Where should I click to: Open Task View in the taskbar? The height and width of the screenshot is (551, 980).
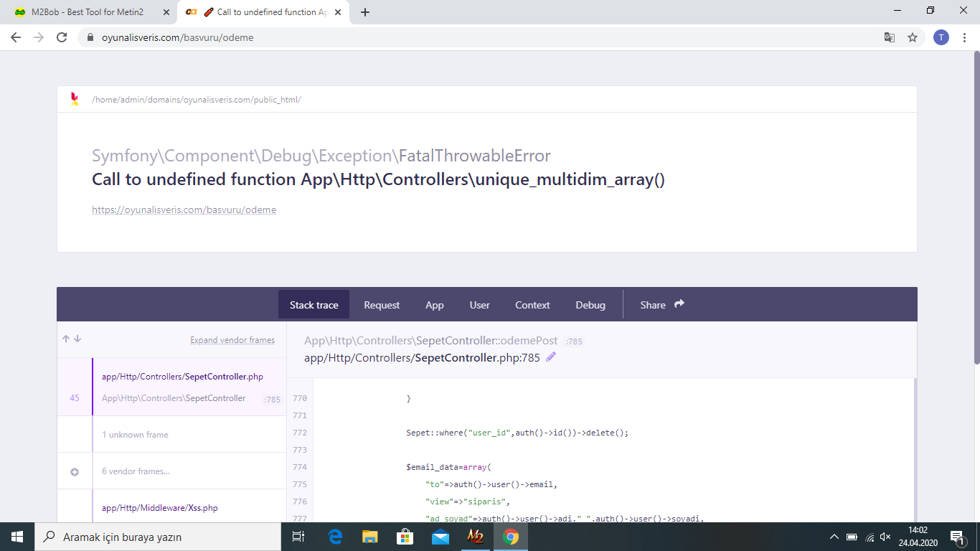coord(298,537)
